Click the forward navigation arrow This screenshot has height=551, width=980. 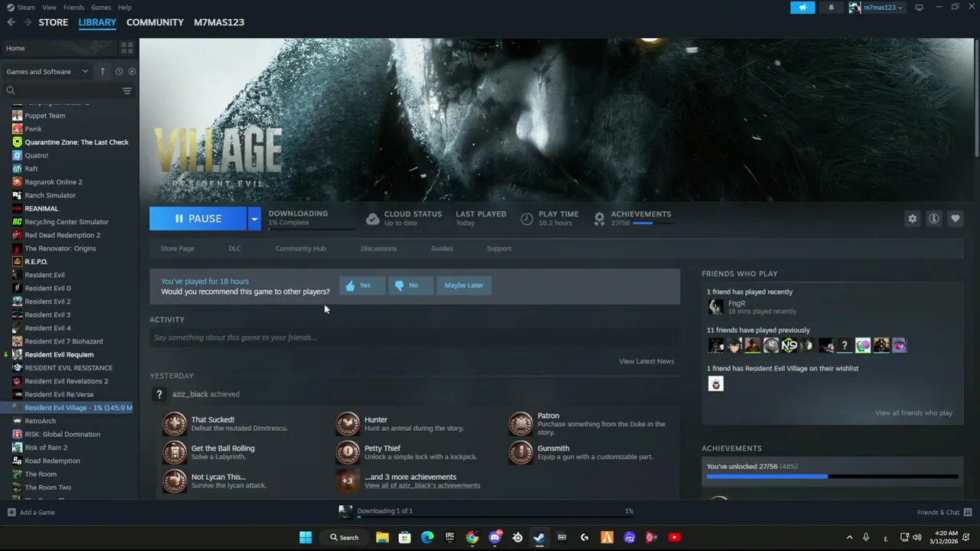point(28,22)
